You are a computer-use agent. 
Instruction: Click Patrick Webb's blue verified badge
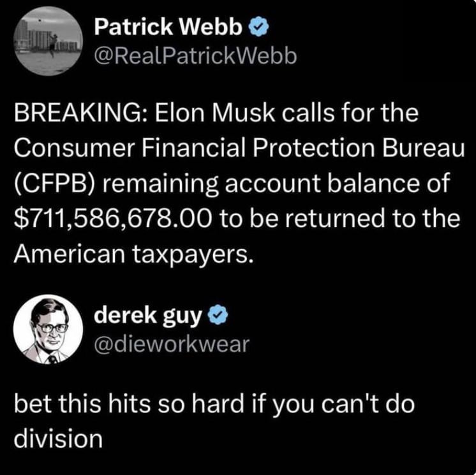[258, 27]
